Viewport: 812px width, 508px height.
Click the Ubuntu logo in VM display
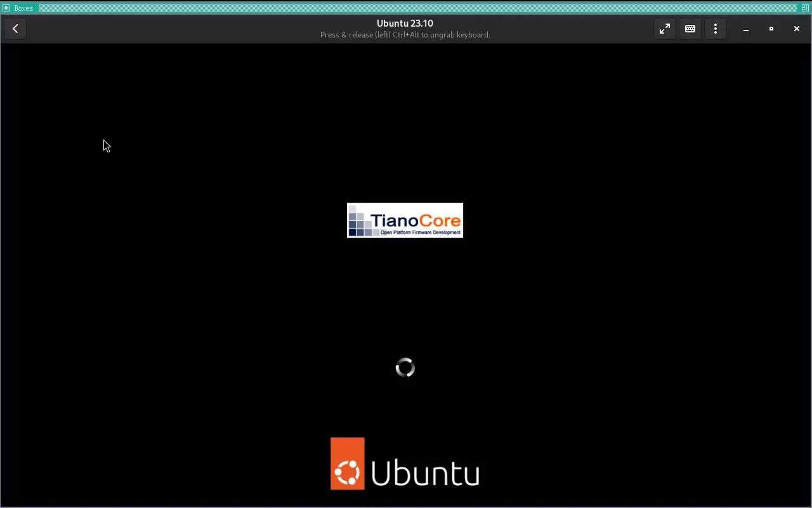(x=405, y=464)
